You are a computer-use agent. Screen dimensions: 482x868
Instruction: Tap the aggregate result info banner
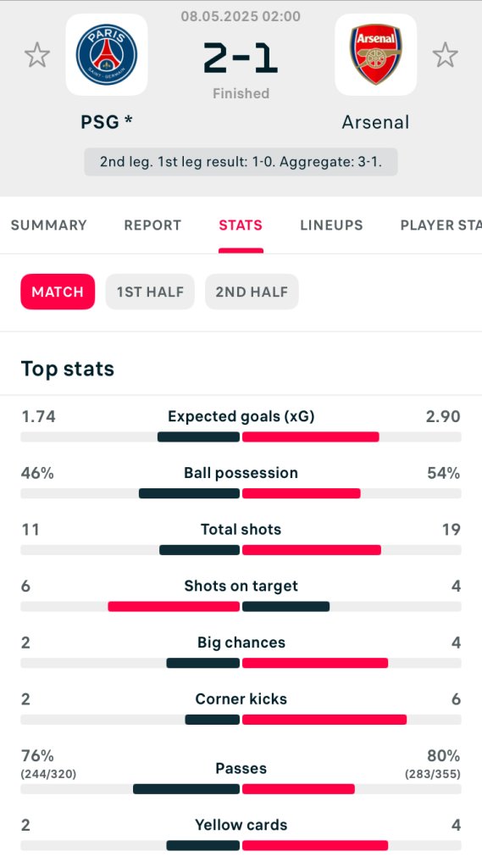tap(241, 162)
